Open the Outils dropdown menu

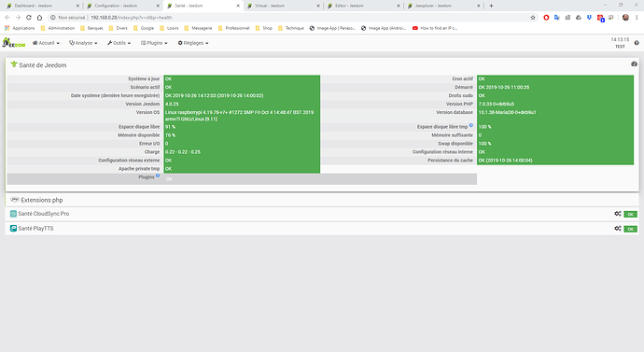point(119,43)
